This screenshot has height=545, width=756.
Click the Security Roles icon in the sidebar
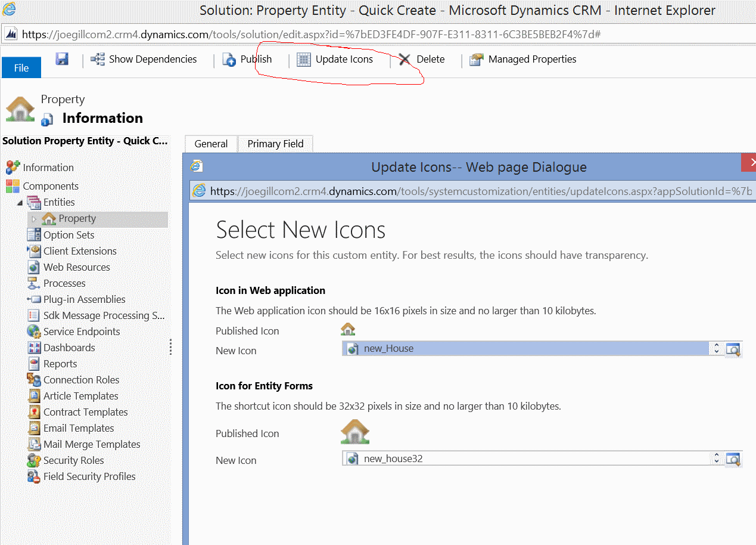35,460
